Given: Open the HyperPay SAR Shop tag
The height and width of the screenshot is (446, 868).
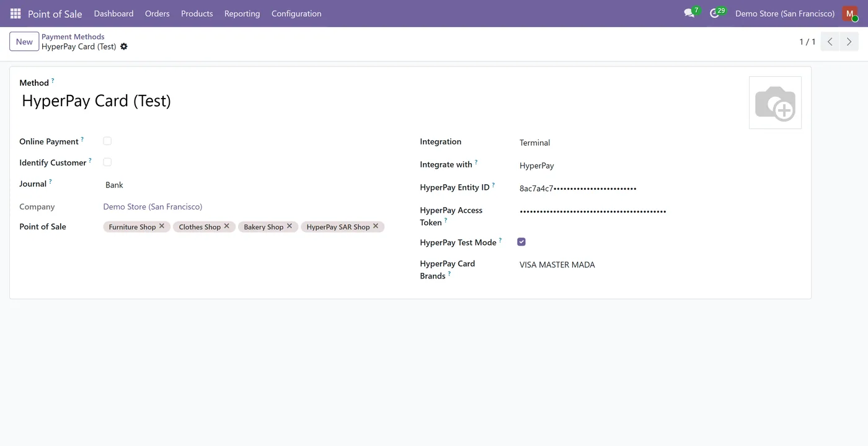Looking at the screenshot, I should 338,227.
